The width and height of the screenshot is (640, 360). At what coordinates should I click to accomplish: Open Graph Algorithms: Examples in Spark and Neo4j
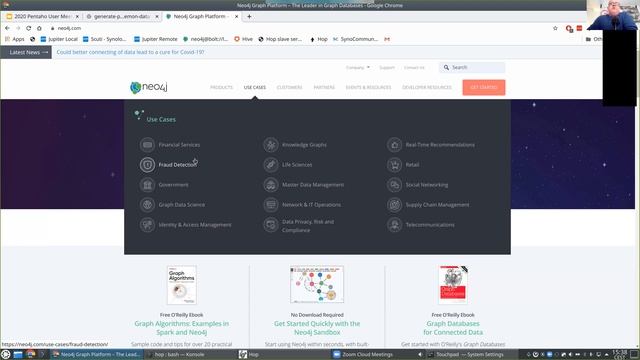tap(182, 328)
